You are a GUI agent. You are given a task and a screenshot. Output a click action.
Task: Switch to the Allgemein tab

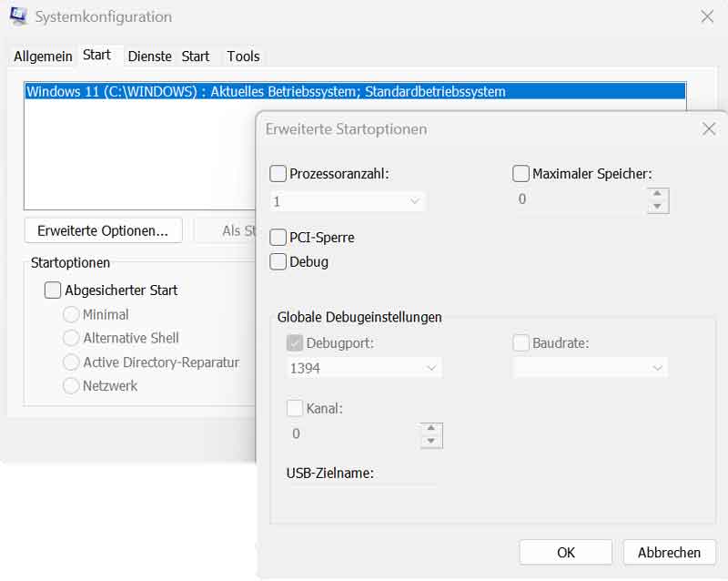[x=43, y=56]
